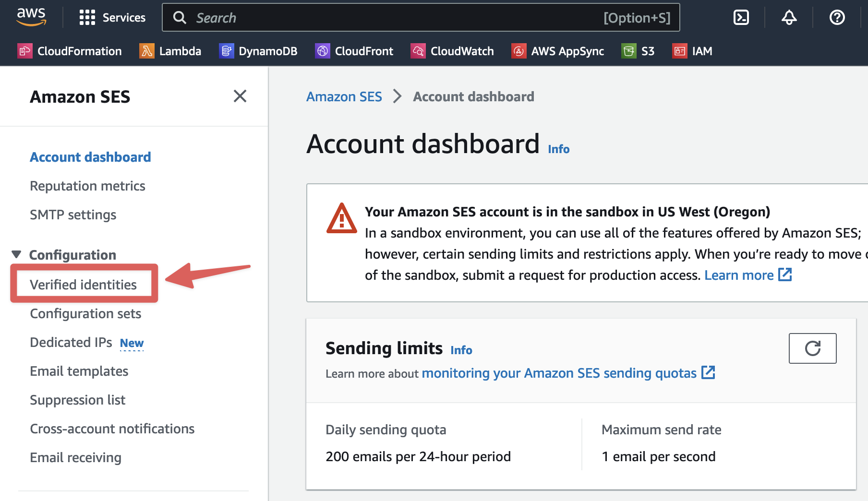Open Lambda from the favorites bar
The image size is (868, 501).
tap(170, 51)
